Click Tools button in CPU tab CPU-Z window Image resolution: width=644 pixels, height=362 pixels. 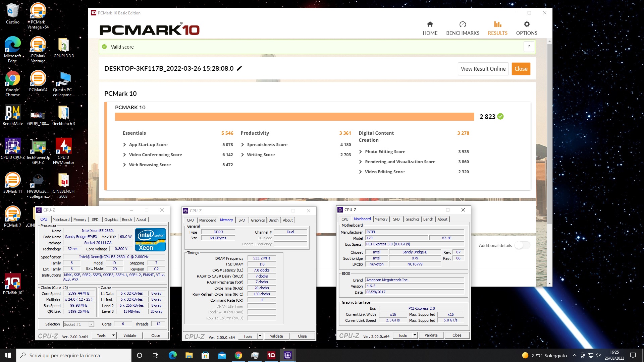[x=101, y=336]
